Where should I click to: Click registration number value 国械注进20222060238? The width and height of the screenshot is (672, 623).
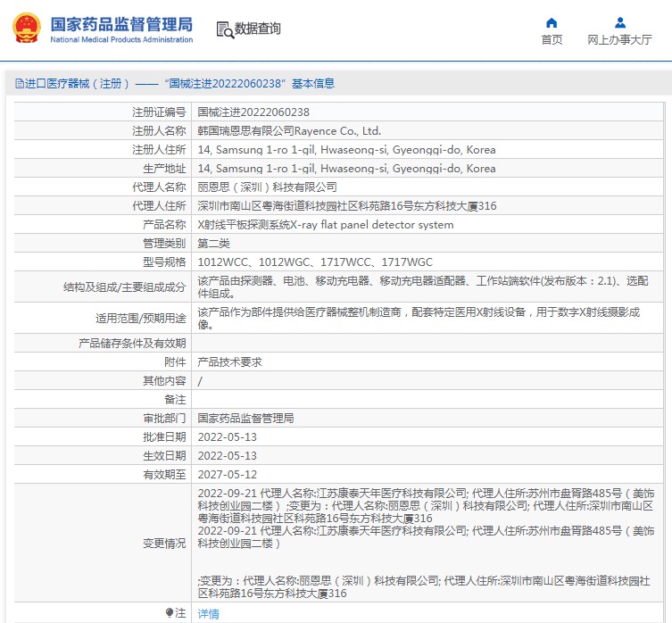pyautogui.click(x=253, y=112)
